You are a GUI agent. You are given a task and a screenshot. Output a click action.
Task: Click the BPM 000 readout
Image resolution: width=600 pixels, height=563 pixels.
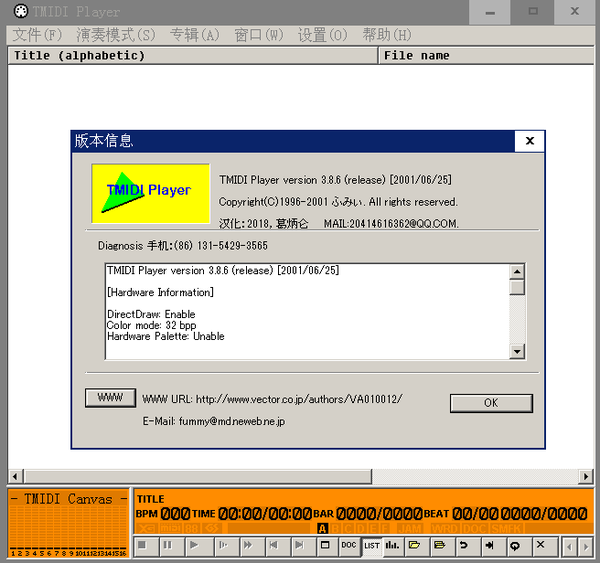pyautogui.click(x=163, y=514)
